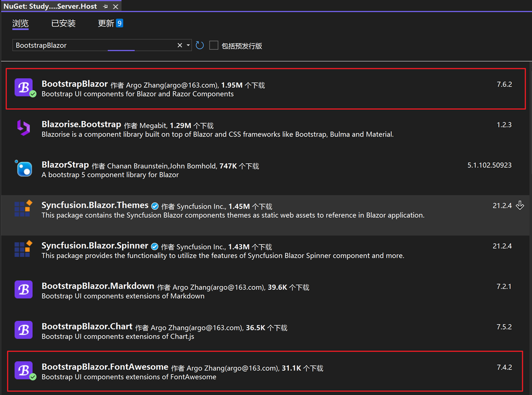Select the Syncfusion.Blazor.Spinner package title
The width and height of the screenshot is (532, 395).
(x=95, y=245)
